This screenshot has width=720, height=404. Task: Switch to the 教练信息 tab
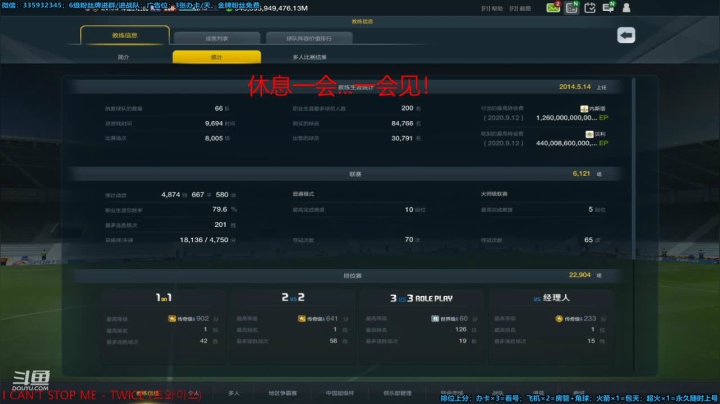[125, 35]
